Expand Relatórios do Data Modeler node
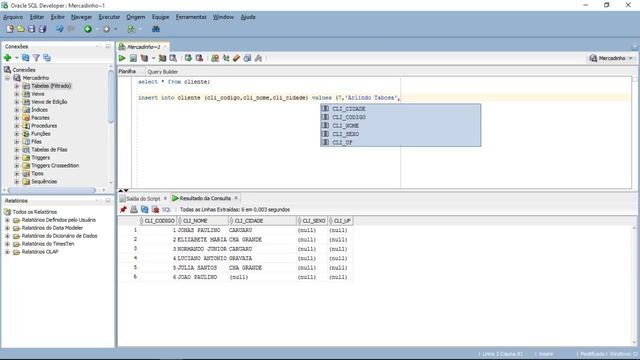The width and height of the screenshot is (640, 360). click(7, 228)
